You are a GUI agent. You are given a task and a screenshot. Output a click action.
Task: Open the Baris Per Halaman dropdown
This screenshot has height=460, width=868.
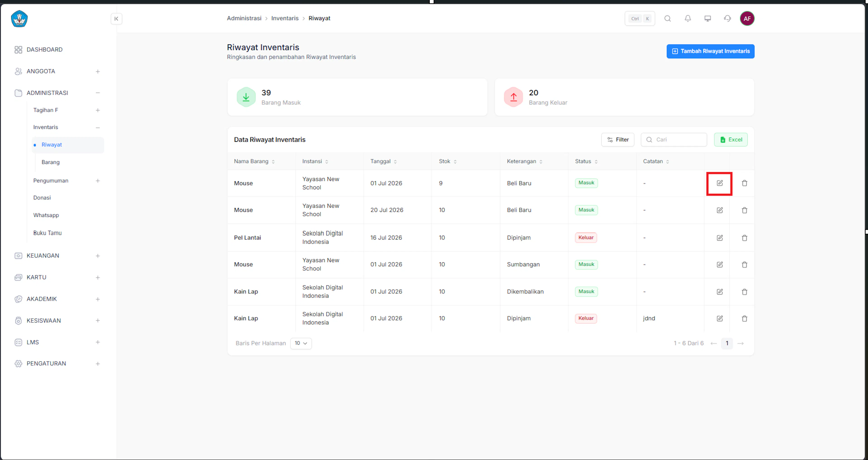click(x=301, y=343)
